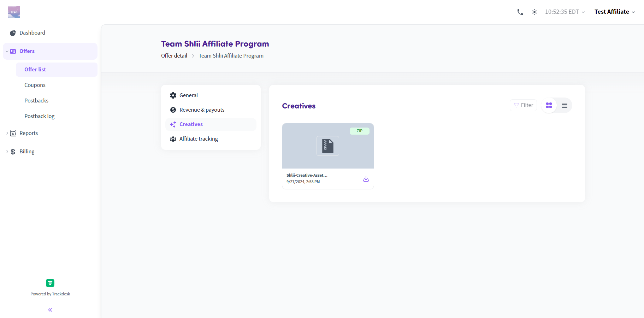Click the Billing dollar icon
Screen dimensions: 644x318
tap(13, 152)
